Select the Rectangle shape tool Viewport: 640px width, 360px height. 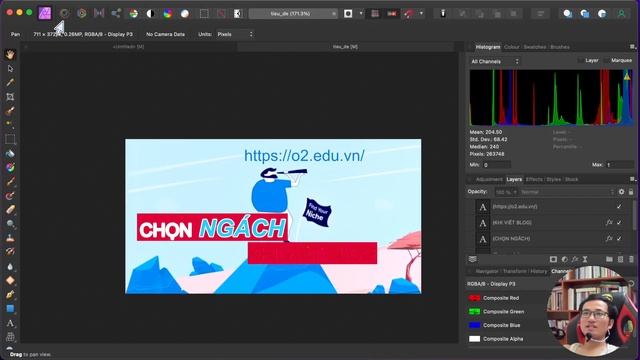(10, 309)
